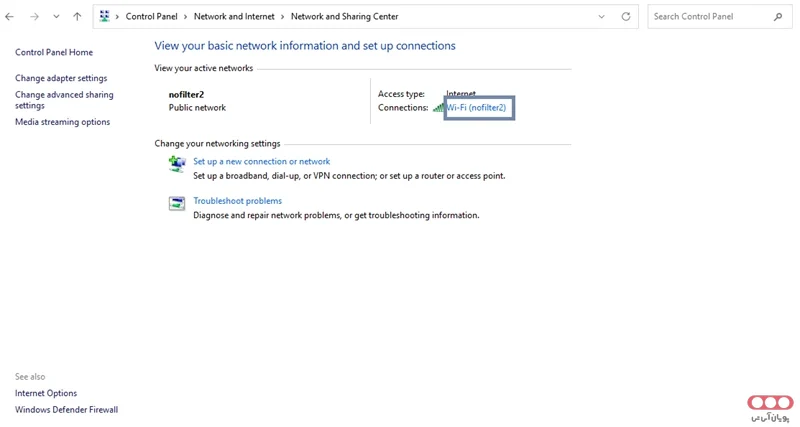Click the Control Panel icon in address bar
800x427 pixels.
pyautogui.click(x=105, y=17)
